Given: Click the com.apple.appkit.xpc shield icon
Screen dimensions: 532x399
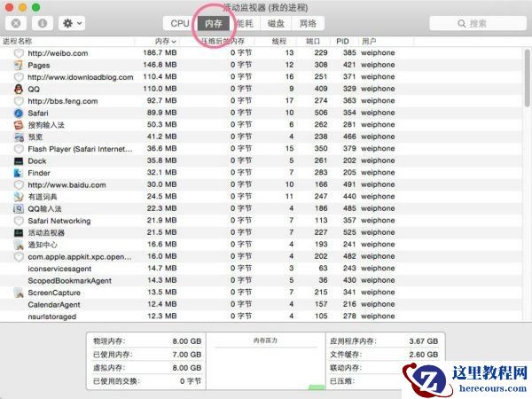Looking at the screenshot, I should click(x=19, y=256).
